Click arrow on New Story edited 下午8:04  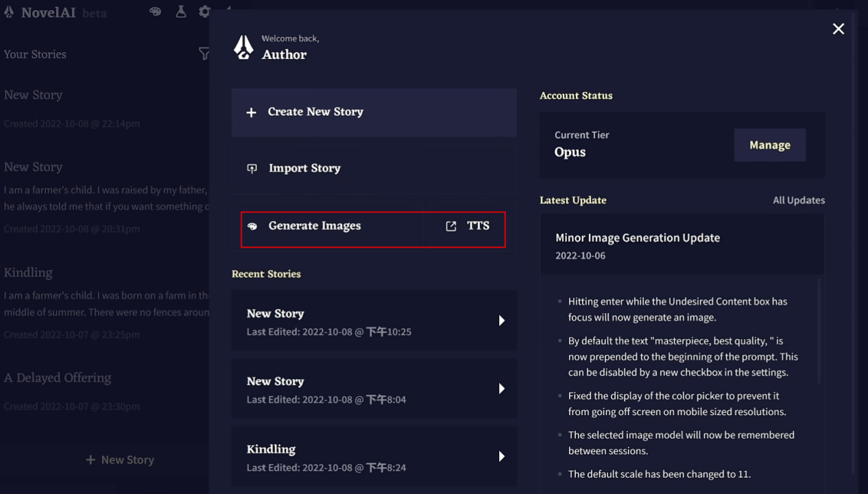[x=502, y=389]
